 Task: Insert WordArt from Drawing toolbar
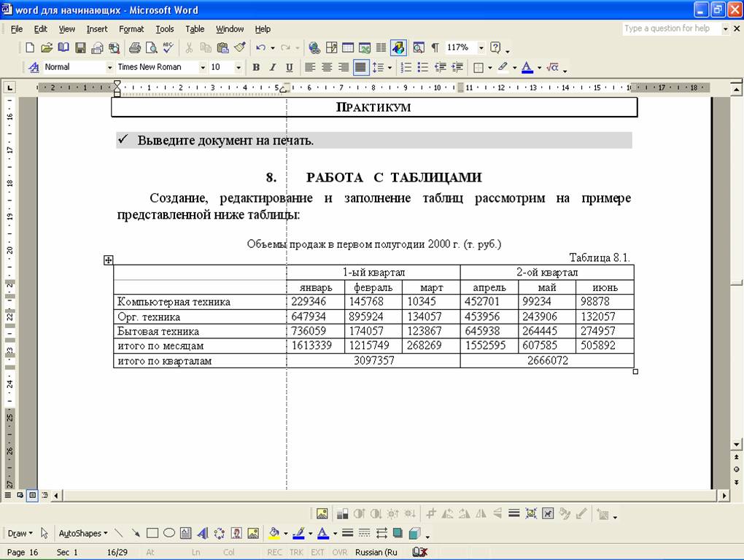point(203,534)
